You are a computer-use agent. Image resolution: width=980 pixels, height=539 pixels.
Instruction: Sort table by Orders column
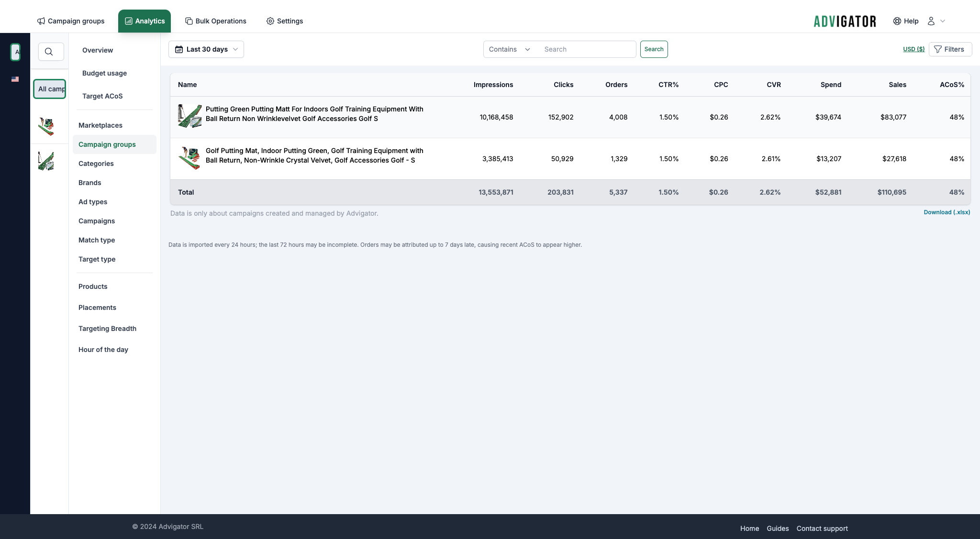pos(616,85)
